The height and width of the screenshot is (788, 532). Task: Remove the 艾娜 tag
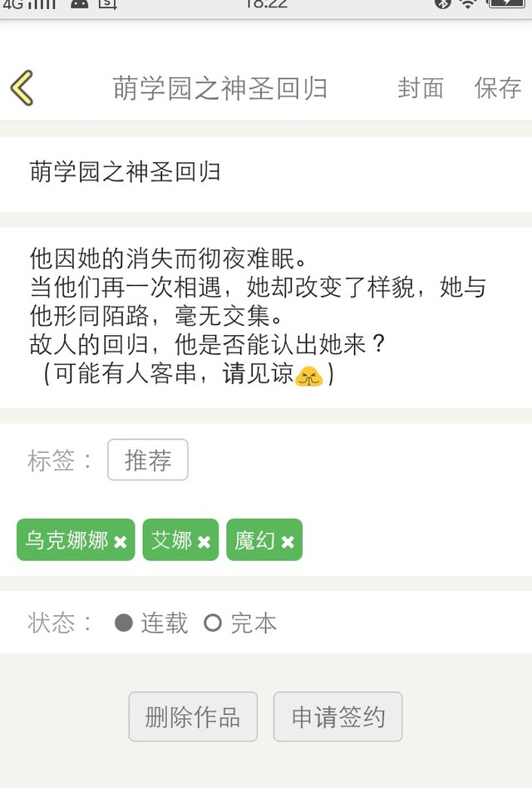[204, 542]
